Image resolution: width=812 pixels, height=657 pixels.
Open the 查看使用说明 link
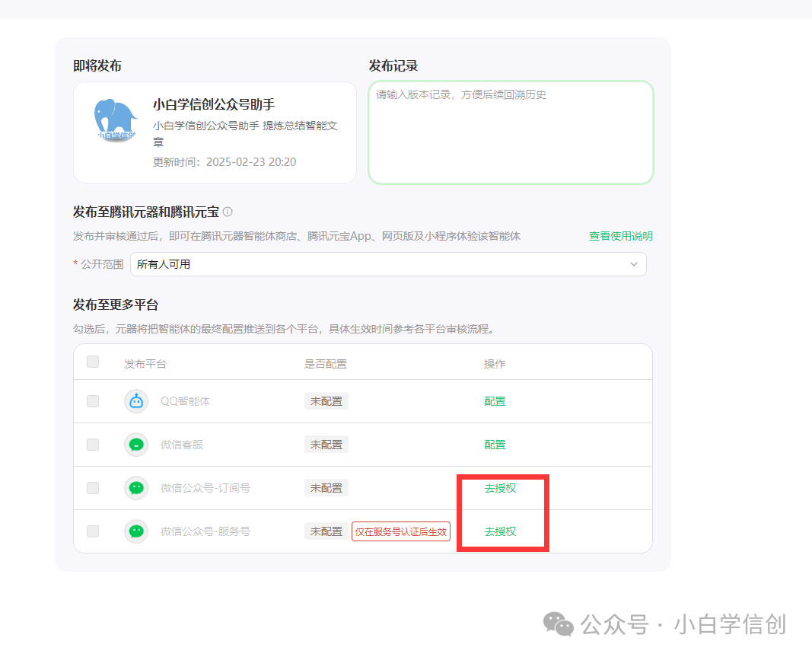(620, 236)
